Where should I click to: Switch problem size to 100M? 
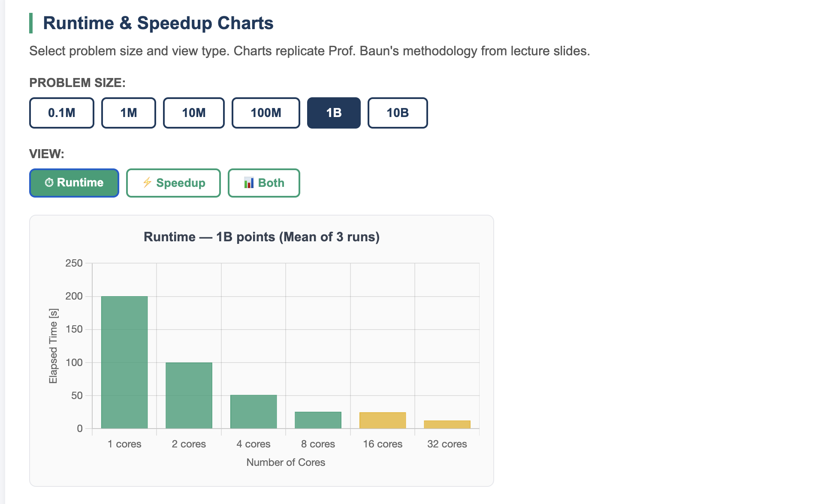266,113
